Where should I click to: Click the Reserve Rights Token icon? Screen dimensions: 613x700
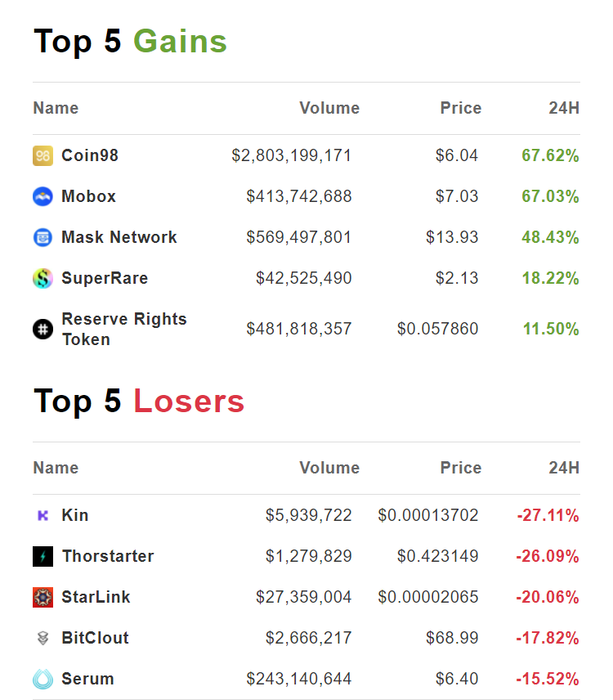[43, 329]
